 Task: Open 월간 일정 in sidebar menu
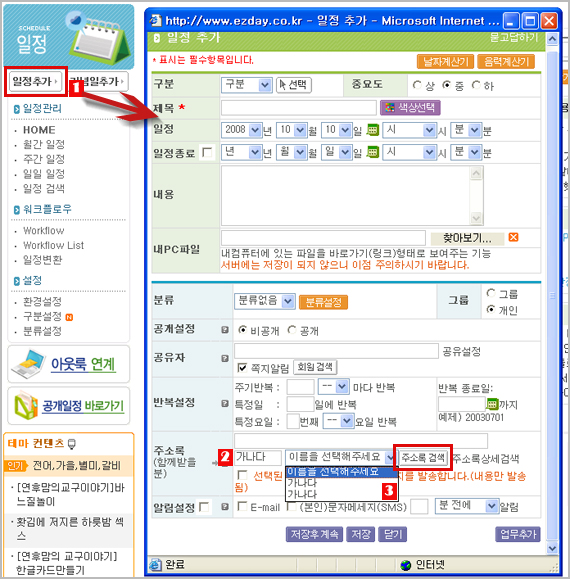(44, 144)
